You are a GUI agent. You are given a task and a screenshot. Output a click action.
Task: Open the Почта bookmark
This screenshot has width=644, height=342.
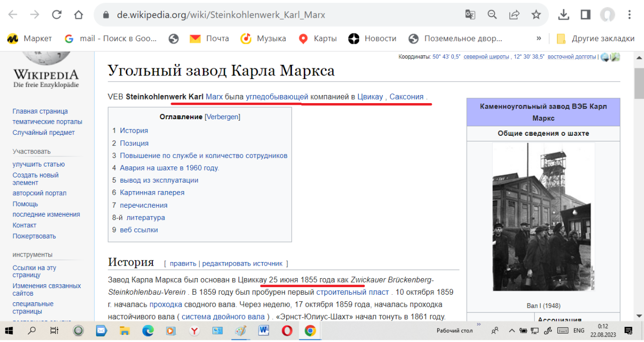[x=209, y=38]
